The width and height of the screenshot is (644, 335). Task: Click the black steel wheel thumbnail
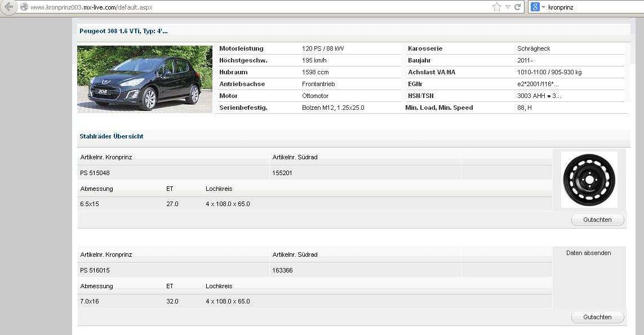click(x=589, y=180)
